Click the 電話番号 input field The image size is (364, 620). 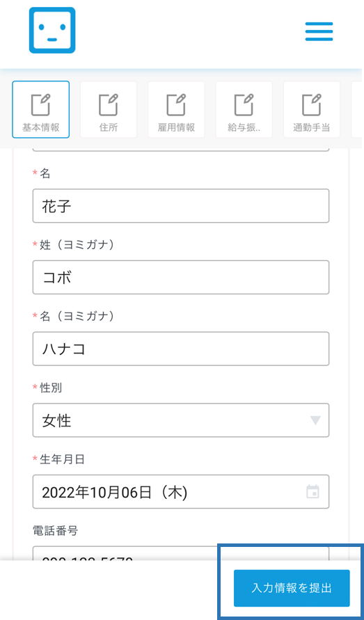click(x=181, y=554)
